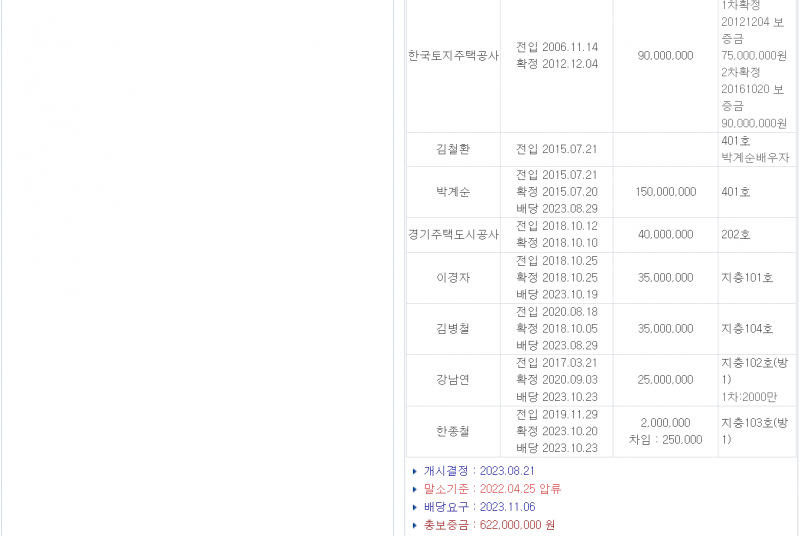Click the 총보증금 622,000,000 원 total
The image size is (800, 536).
coord(489,525)
